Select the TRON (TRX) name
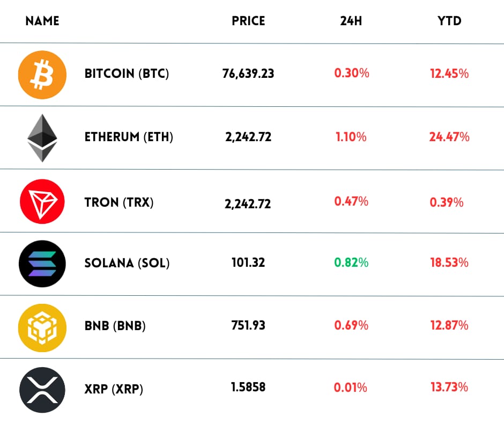 [x=119, y=202]
